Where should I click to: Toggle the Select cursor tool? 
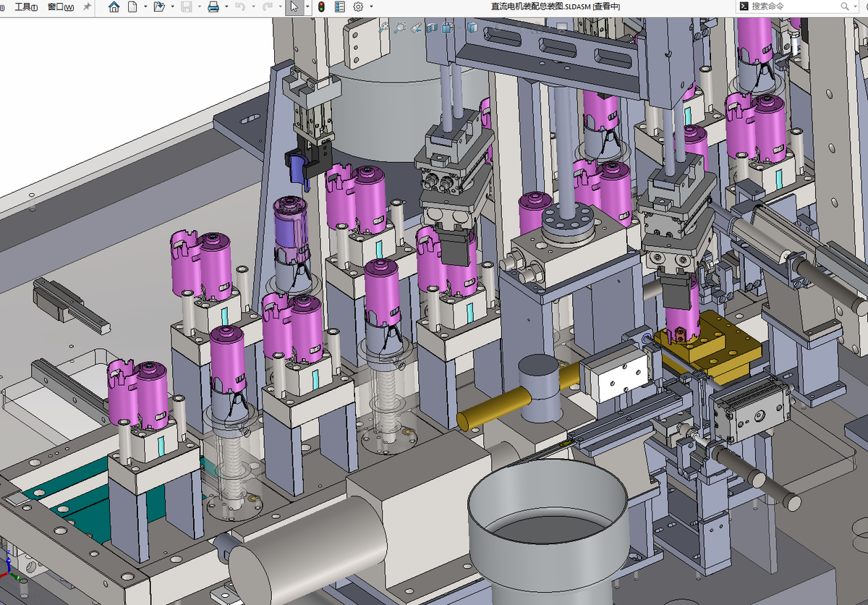(x=294, y=7)
